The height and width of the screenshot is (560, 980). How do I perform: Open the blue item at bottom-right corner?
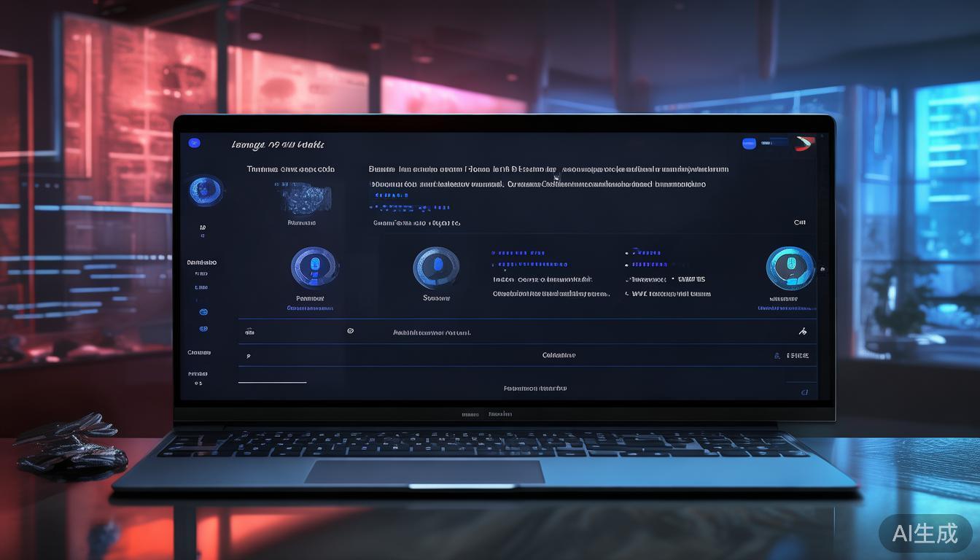click(804, 392)
